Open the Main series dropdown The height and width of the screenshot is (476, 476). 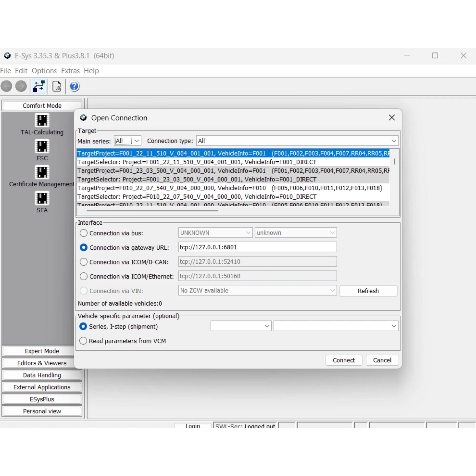137,140
